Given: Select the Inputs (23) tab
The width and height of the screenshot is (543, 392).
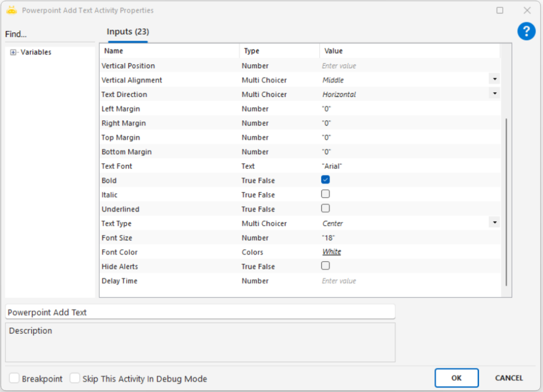Looking at the screenshot, I should [127, 32].
